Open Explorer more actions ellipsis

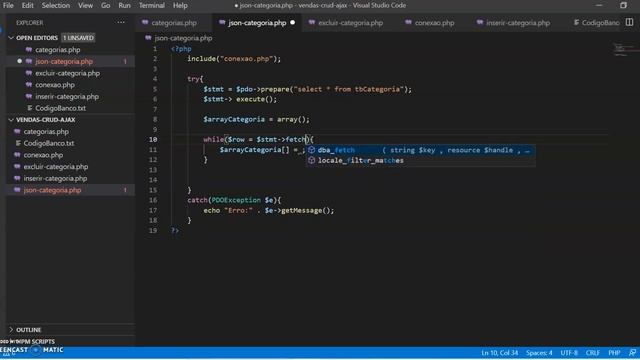click(x=121, y=22)
